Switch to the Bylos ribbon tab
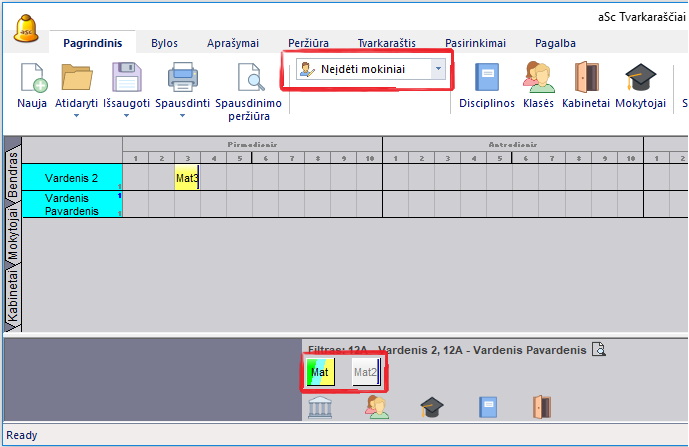 click(x=164, y=43)
